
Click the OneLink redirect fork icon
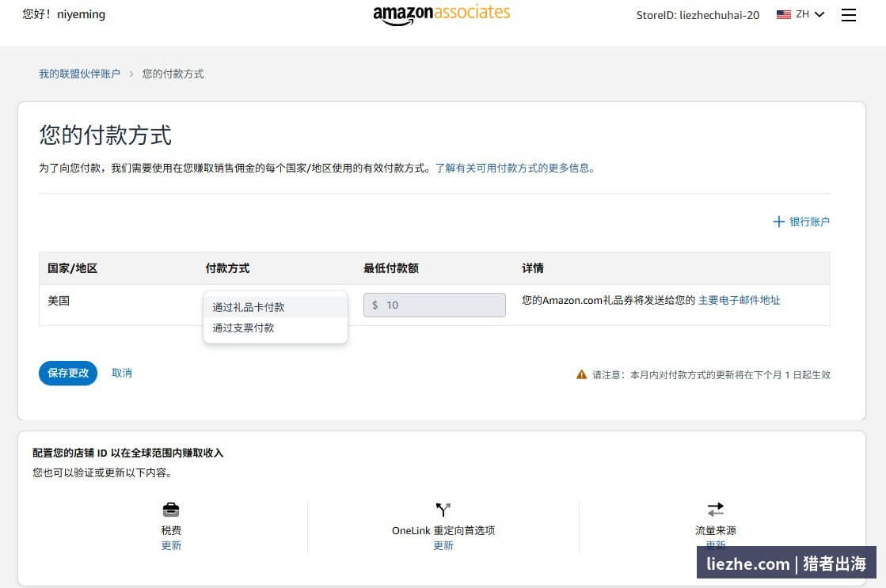tap(443, 510)
